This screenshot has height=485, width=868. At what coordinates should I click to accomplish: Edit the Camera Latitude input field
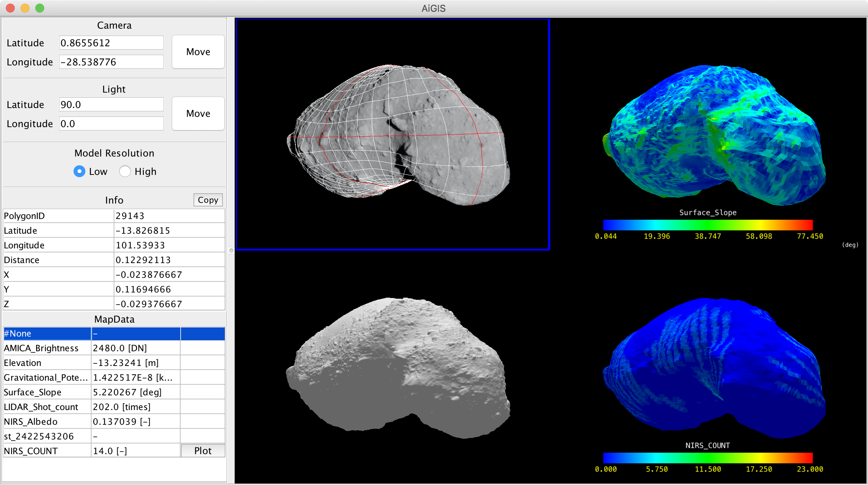[111, 43]
